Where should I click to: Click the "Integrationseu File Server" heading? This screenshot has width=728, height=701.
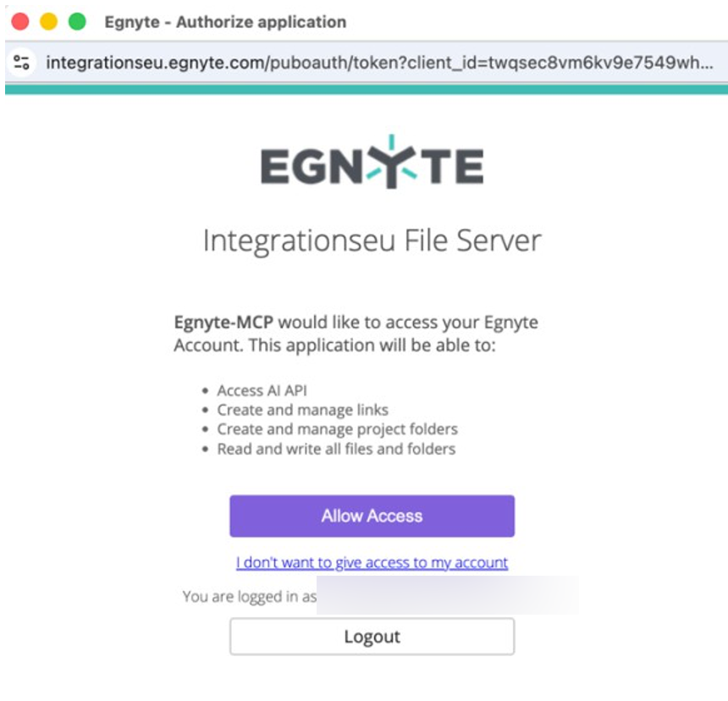click(x=372, y=241)
